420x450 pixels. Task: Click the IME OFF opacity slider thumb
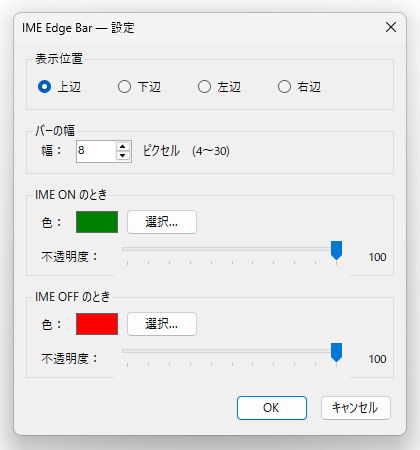336,352
